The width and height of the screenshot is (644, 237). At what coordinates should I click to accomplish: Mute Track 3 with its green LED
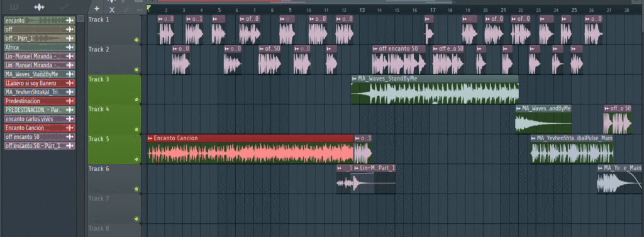(x=136, y=99)
